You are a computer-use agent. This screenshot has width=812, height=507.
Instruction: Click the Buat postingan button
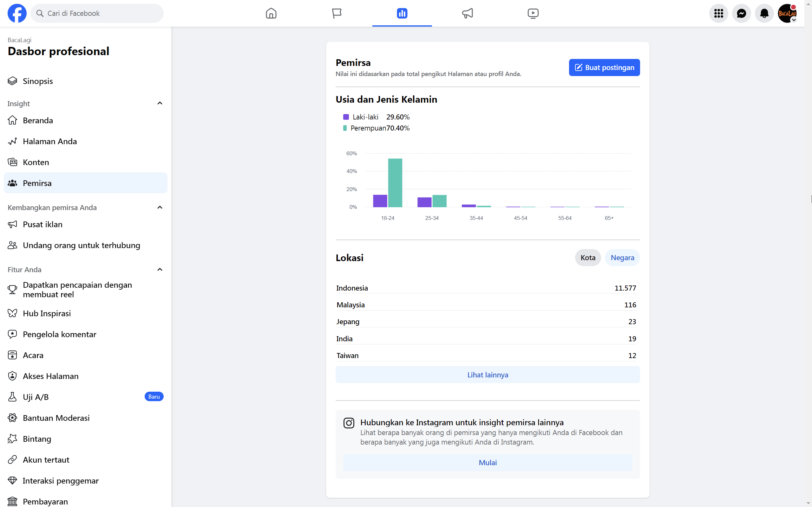[604, 67]
